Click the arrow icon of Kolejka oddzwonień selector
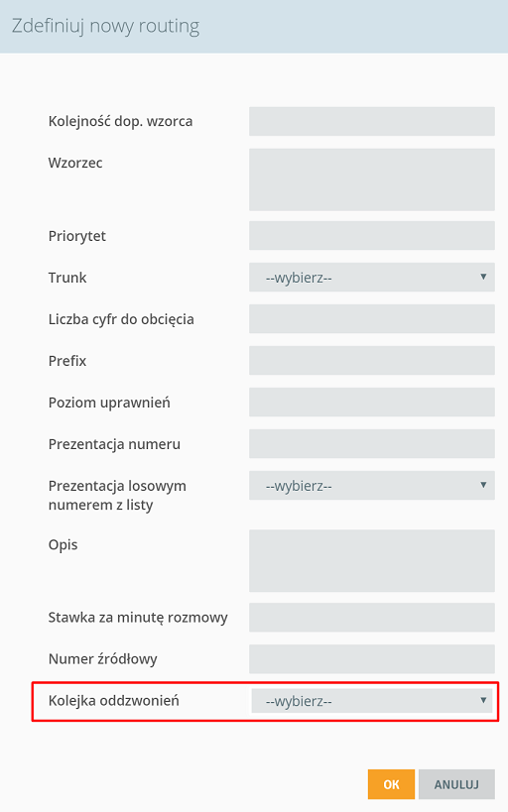Viewport: 508px width, 812px height. tap(483, 700)
